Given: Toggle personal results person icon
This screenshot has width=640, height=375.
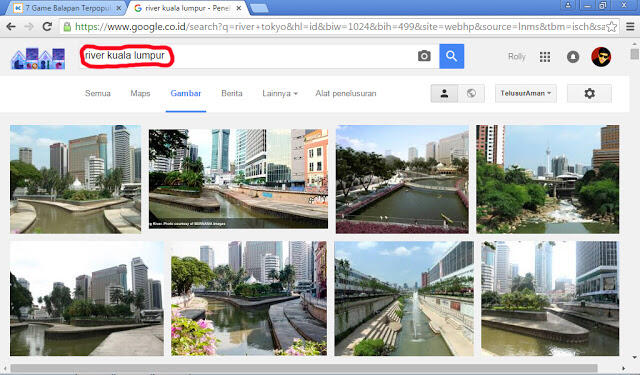Looking at the screenshot, I should 444,93.
